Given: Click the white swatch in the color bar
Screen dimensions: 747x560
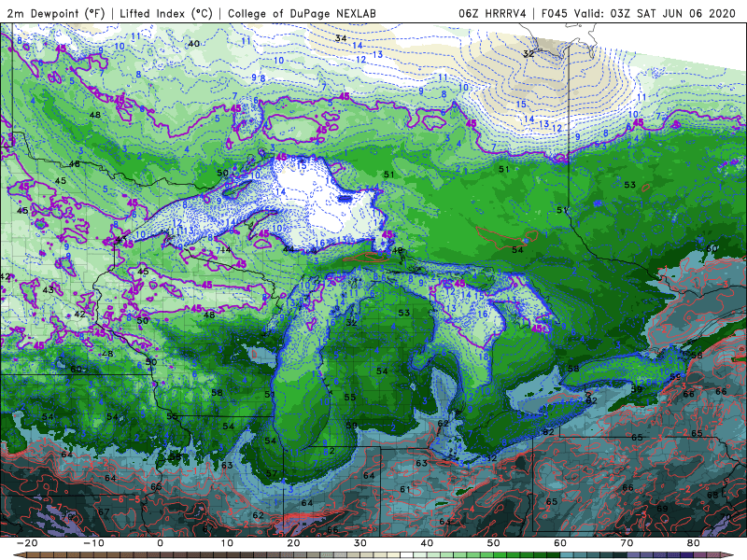Looking at the screenshot, I should pyautogui.click(x=406, y=555).
